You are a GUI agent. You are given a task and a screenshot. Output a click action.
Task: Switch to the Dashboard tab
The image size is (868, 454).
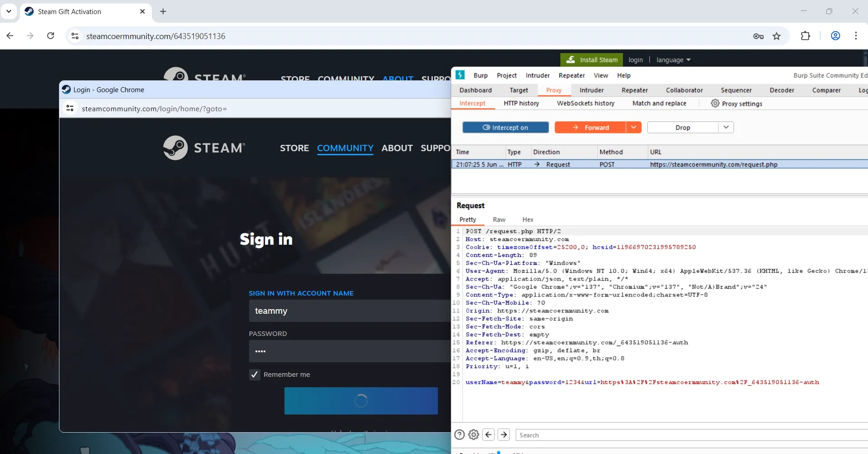point(476,90)
